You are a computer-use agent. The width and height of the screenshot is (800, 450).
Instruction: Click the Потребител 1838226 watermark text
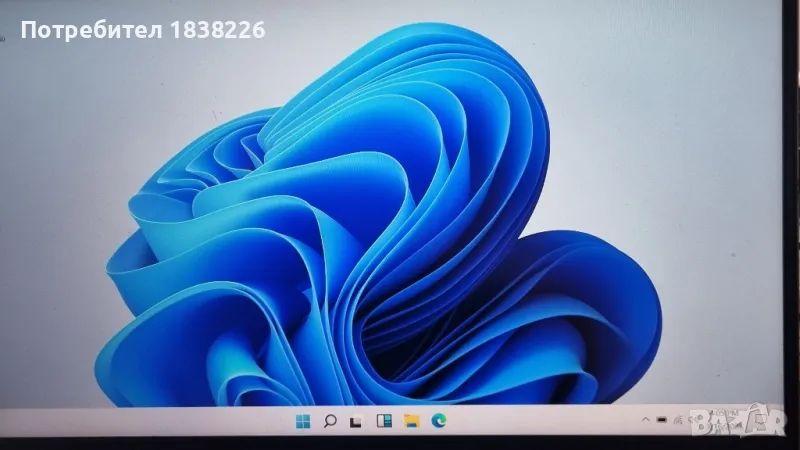pos(142,31)
